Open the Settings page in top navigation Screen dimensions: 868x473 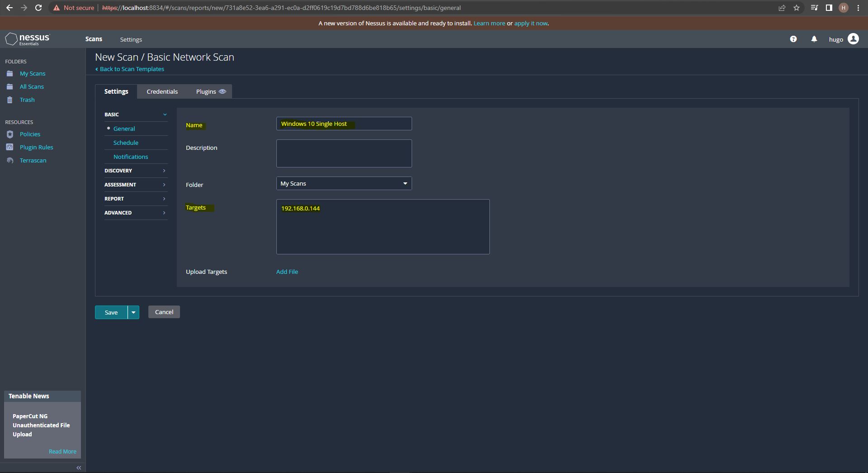click(x=131, y=39)
